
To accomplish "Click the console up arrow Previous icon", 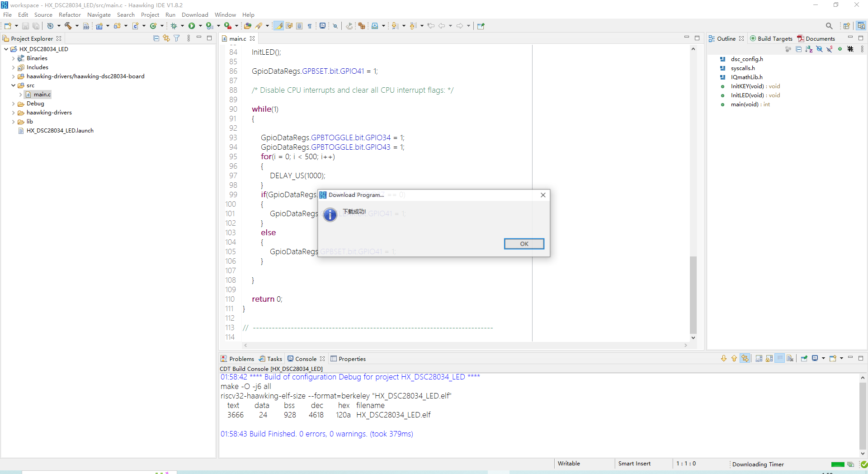I will 734,358.
